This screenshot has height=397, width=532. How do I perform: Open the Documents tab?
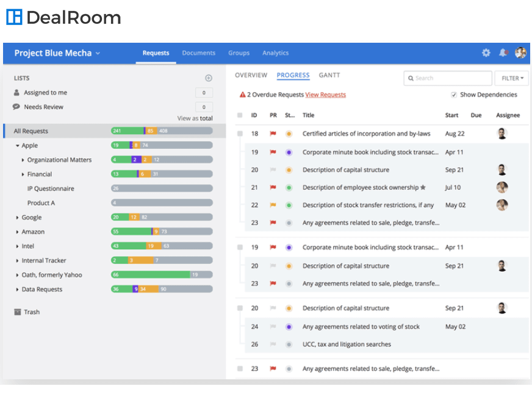click(199, 53)
